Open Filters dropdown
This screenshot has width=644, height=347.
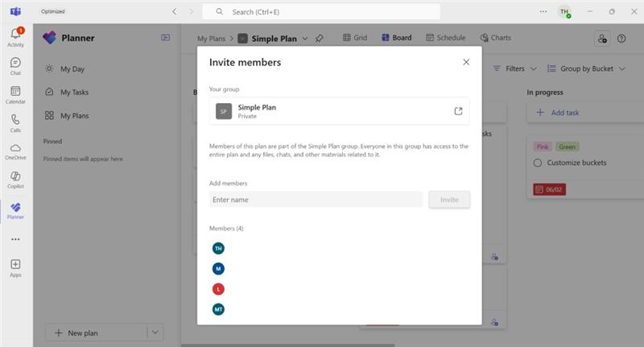[515, 68]
